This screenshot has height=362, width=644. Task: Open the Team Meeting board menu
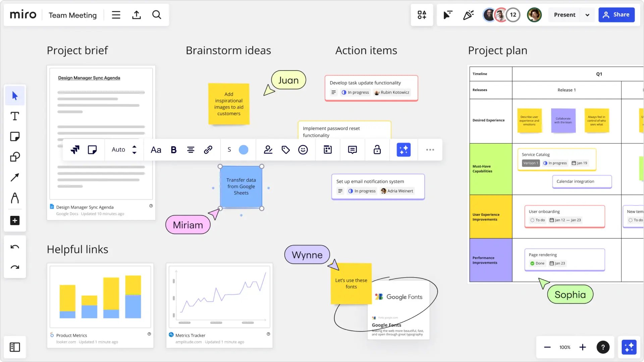[x=116, y=15]
